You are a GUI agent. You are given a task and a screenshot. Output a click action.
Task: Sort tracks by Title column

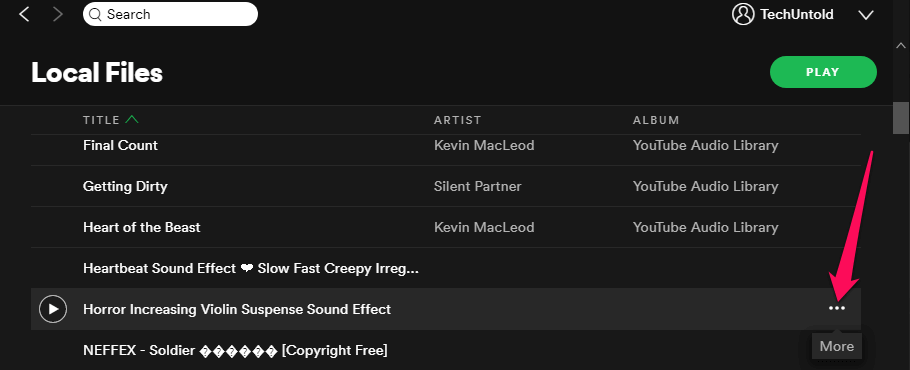[101, 121]
